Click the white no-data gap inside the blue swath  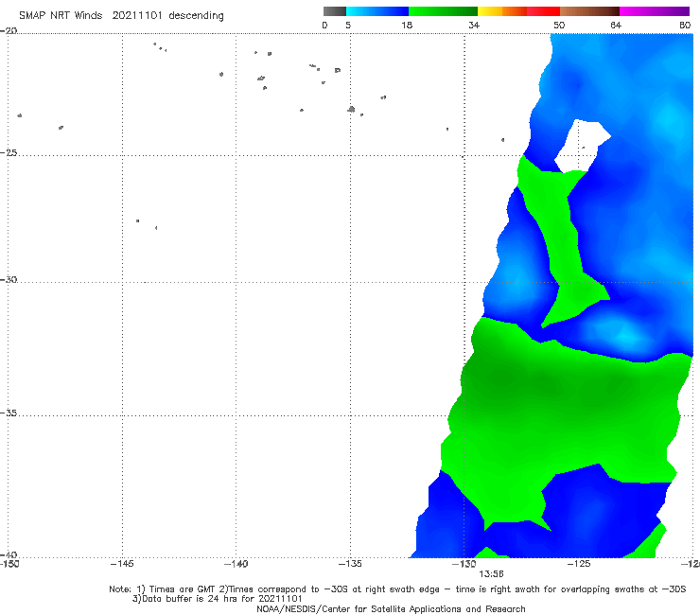(x=581, y=145)
